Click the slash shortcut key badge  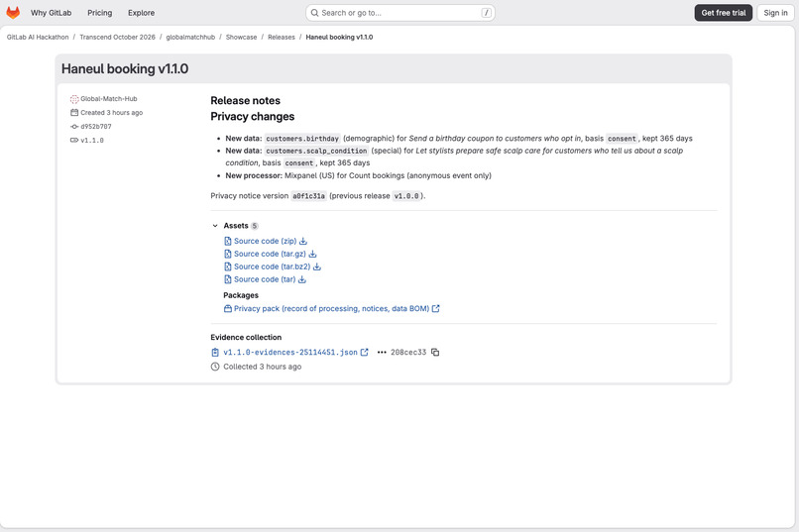click(486, 13)
